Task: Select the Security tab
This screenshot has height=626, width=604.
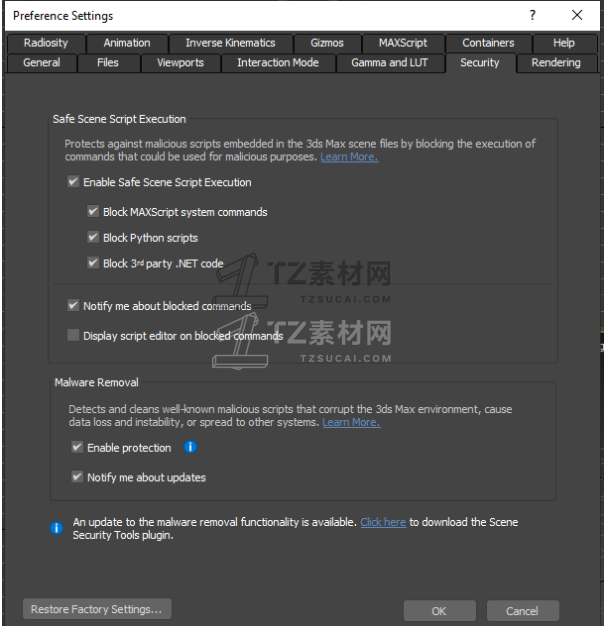Action: (x=480, y=63)
